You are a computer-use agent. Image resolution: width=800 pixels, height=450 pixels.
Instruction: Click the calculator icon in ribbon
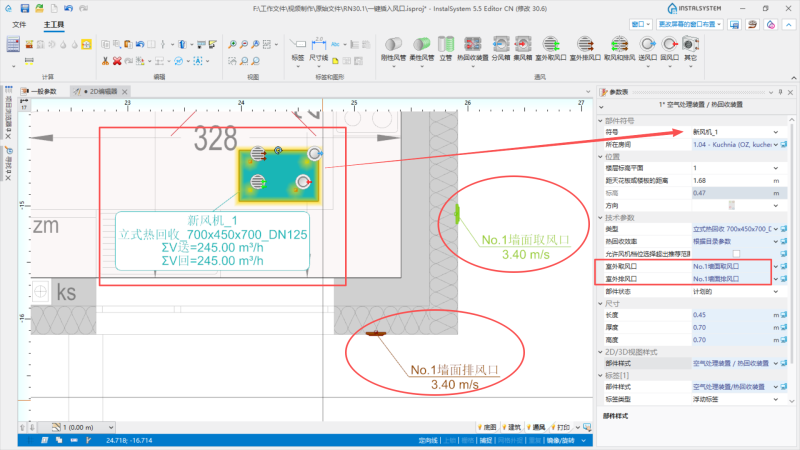13,44
